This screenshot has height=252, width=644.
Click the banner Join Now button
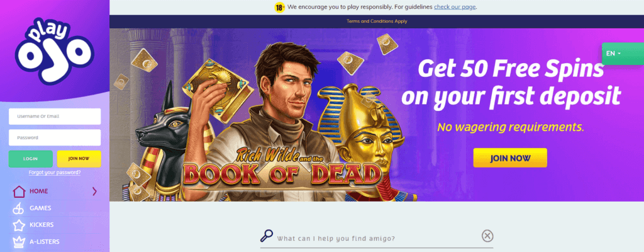[510, 158]
